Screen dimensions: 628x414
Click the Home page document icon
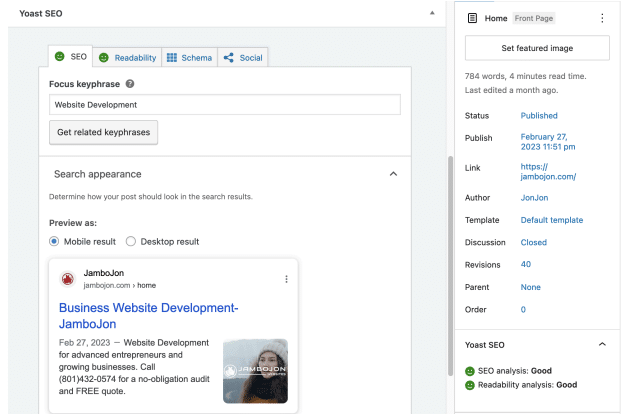473,18
